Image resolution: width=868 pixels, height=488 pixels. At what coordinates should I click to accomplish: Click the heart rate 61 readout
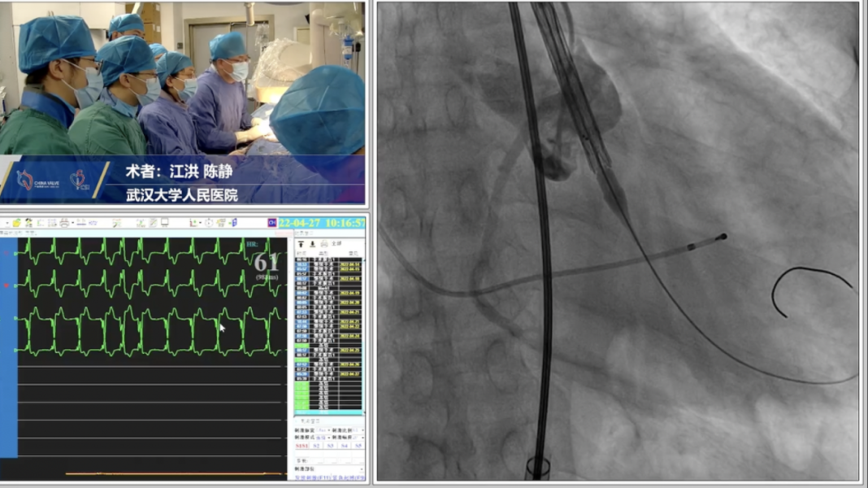(266, 263)
